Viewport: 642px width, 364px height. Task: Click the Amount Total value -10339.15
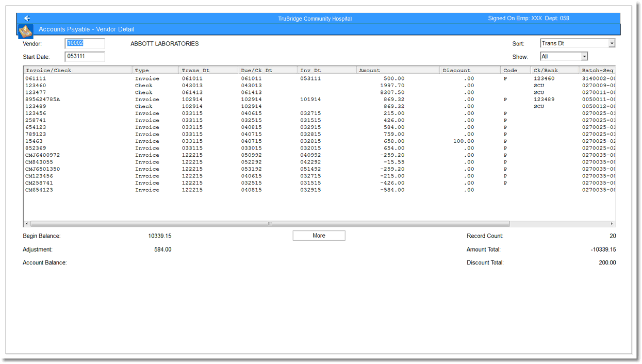click(603, 250)
